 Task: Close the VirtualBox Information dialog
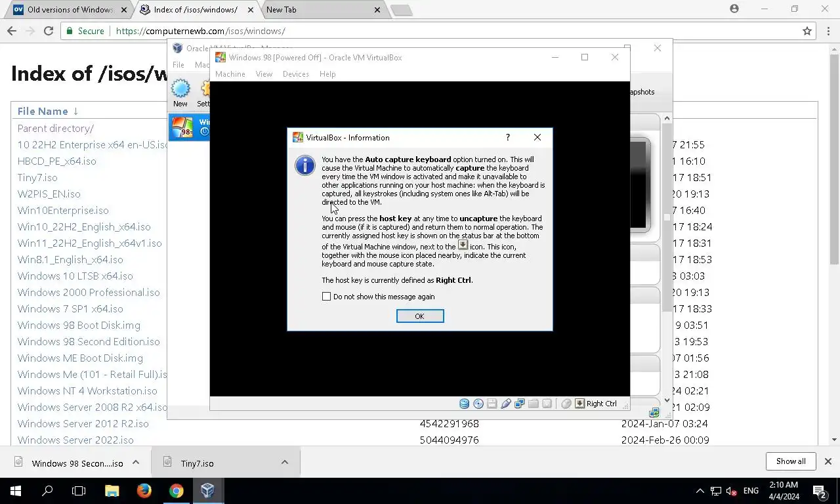point(537,137)
